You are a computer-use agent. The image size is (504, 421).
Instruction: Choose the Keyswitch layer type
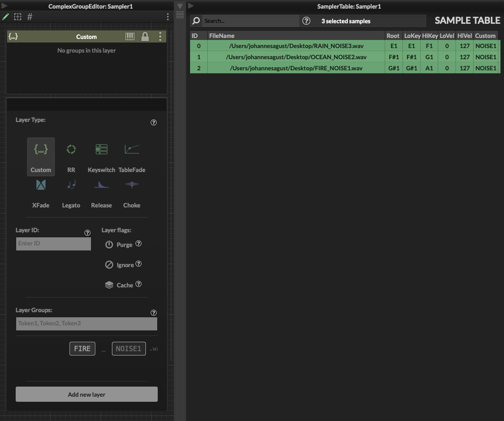(102, 150)
